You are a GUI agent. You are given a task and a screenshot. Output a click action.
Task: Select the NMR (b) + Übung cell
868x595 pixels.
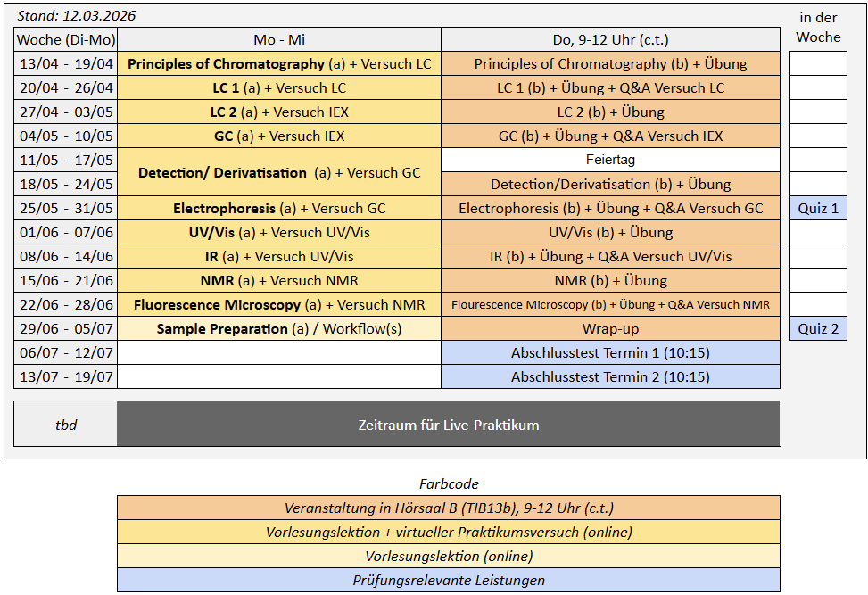pyautogui.click(x=610, y=281)
